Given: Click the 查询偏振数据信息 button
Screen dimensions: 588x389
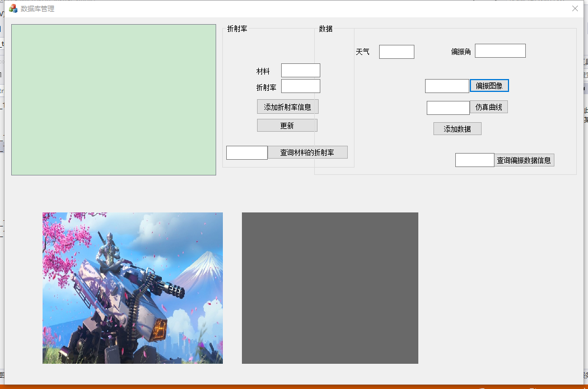Looking at the screenshot, I should (x=524, y=160).
